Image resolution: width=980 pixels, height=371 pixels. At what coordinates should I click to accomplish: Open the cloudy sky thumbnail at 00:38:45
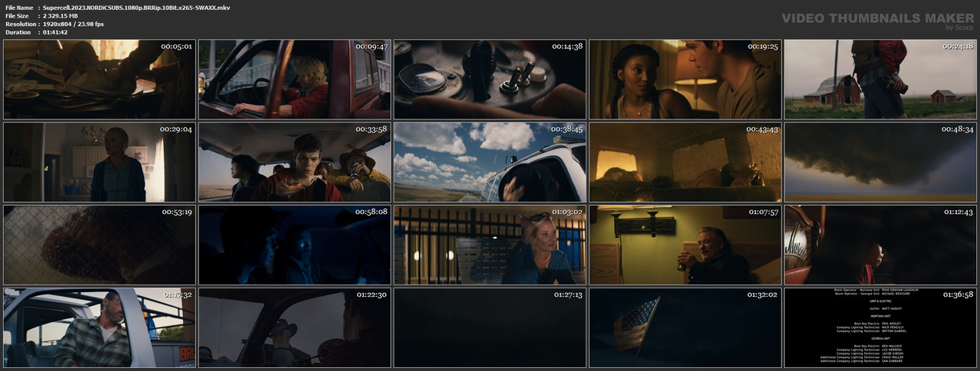(x=490, y=161)
